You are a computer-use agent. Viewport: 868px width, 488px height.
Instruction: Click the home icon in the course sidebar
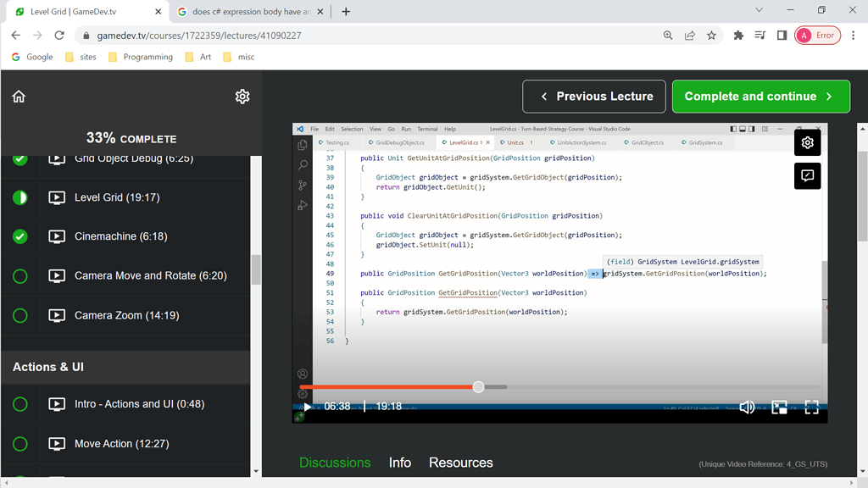coord(19,97)
